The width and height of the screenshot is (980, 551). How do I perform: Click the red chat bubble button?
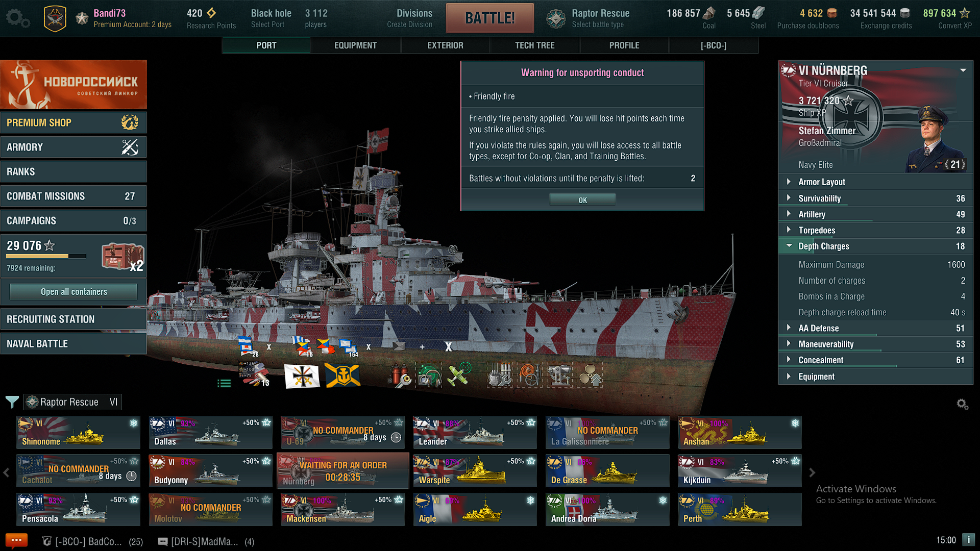(16, 540)
